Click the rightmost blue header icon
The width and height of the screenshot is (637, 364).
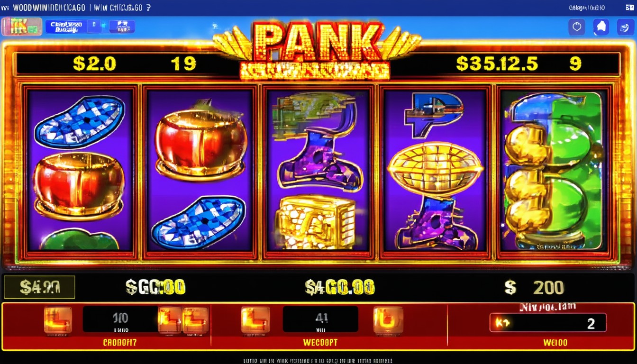coord(625,27)
